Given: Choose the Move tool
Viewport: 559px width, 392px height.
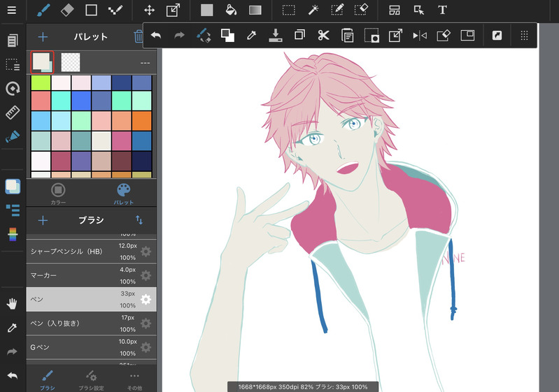Looking at the screenshot, I should coord(149,10).
